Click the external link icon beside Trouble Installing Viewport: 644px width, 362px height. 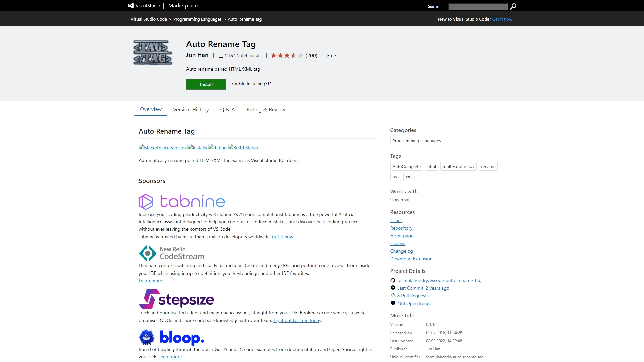[x=270, y=84]
